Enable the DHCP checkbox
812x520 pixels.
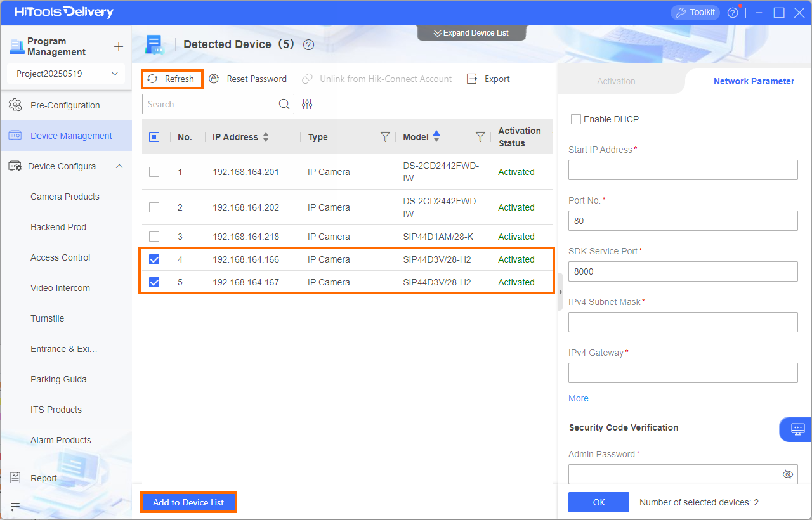coord(576,119)
